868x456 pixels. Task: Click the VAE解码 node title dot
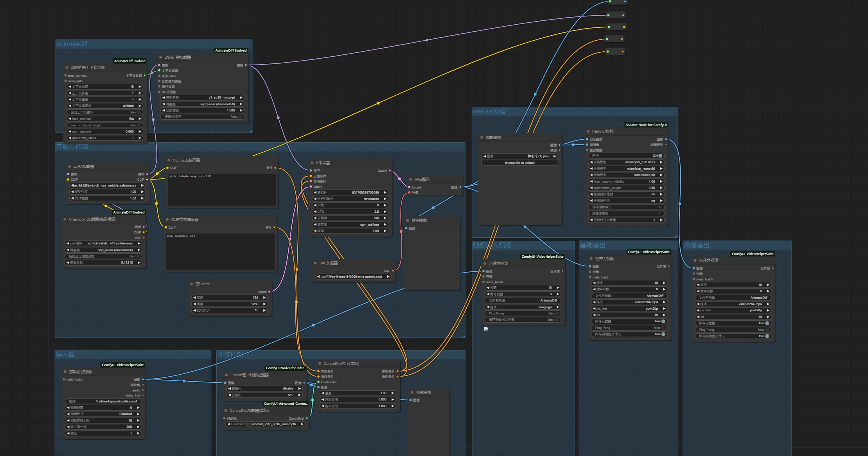[x=410, y=180]
